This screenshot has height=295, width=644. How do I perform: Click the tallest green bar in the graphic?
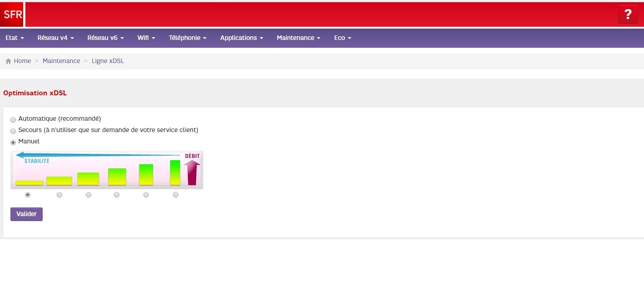point(175,172)
